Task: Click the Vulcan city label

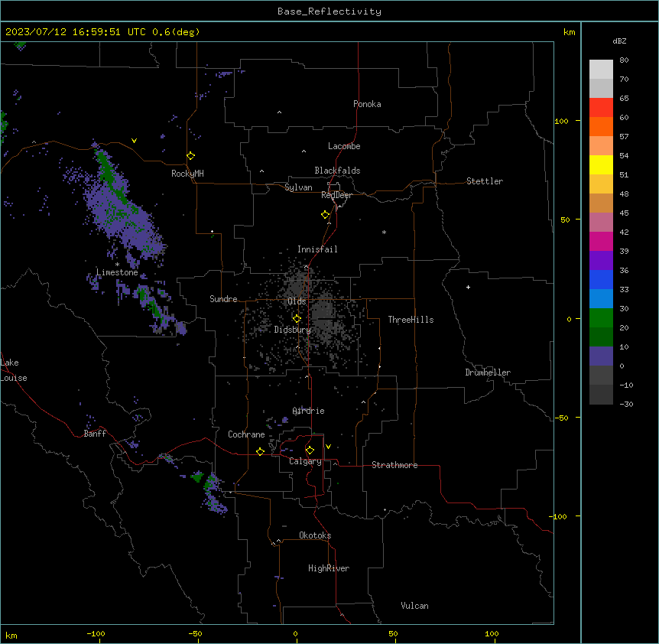Action: pos(414,606)
